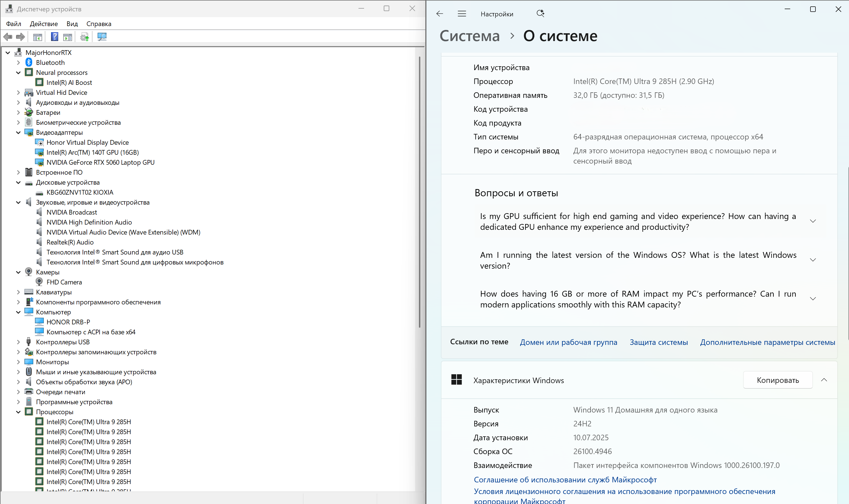Collapse the Характеристики Windows section

(x=824, y=380)
